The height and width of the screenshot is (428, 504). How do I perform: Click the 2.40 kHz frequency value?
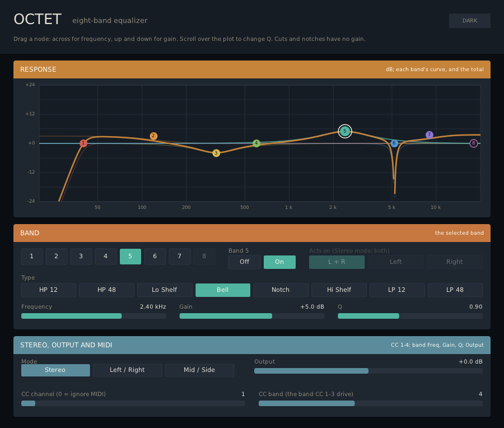(x=153, y=307)
